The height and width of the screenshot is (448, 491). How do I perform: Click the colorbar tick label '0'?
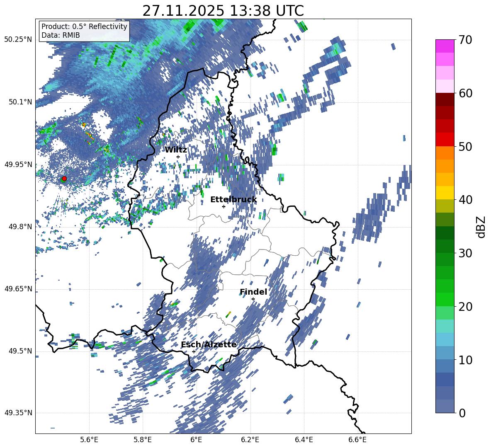tap(462, 413)
